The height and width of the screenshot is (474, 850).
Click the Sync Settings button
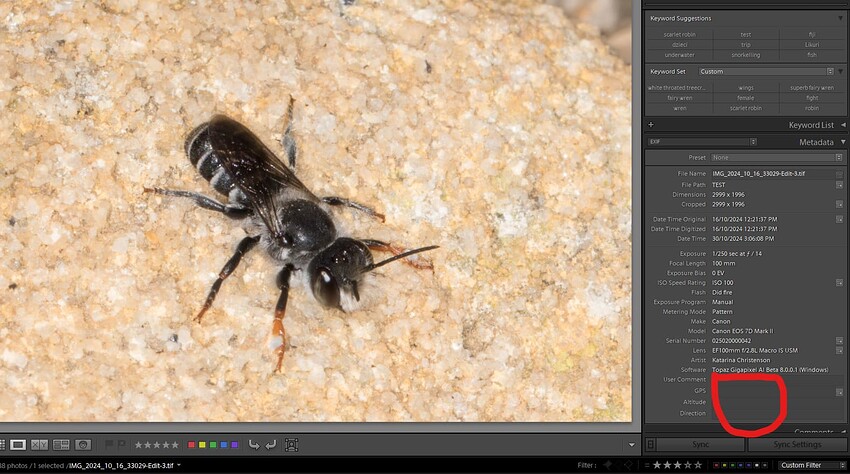797,444
